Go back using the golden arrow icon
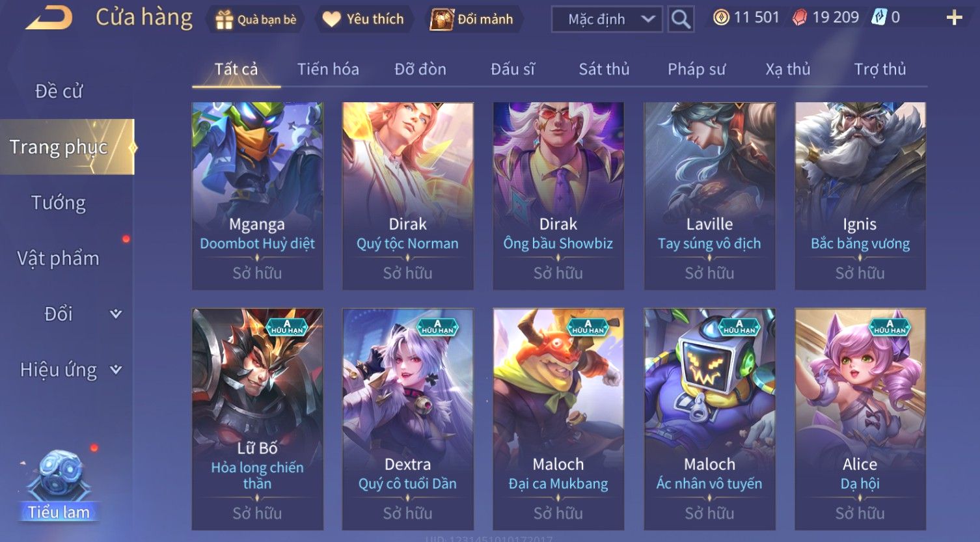Screen dimensions: 980x542 49,19
